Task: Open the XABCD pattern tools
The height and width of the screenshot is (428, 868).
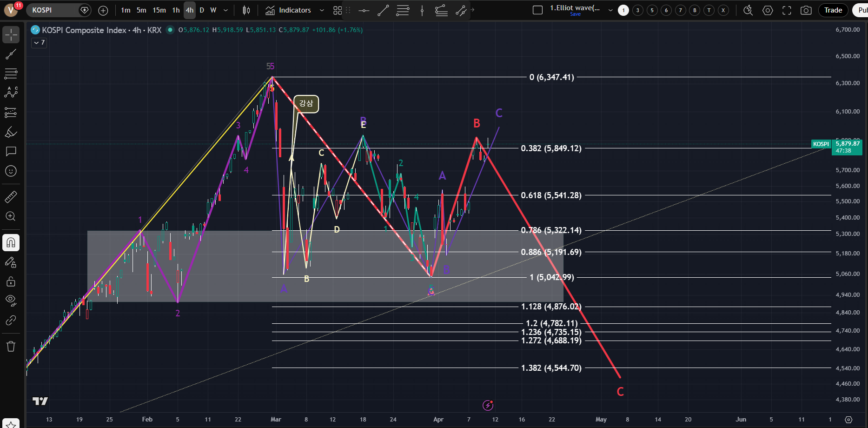Action: (x=11, y=93)
